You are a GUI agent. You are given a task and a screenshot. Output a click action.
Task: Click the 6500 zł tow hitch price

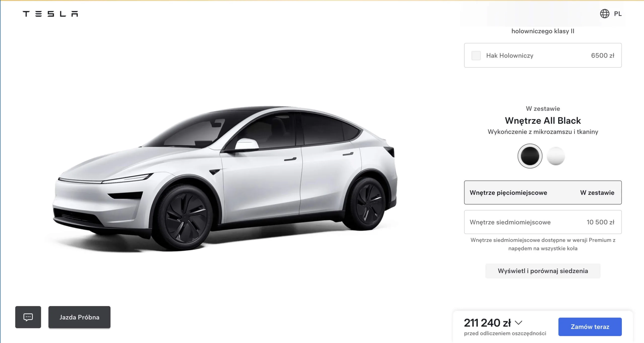tap(603, 56)
